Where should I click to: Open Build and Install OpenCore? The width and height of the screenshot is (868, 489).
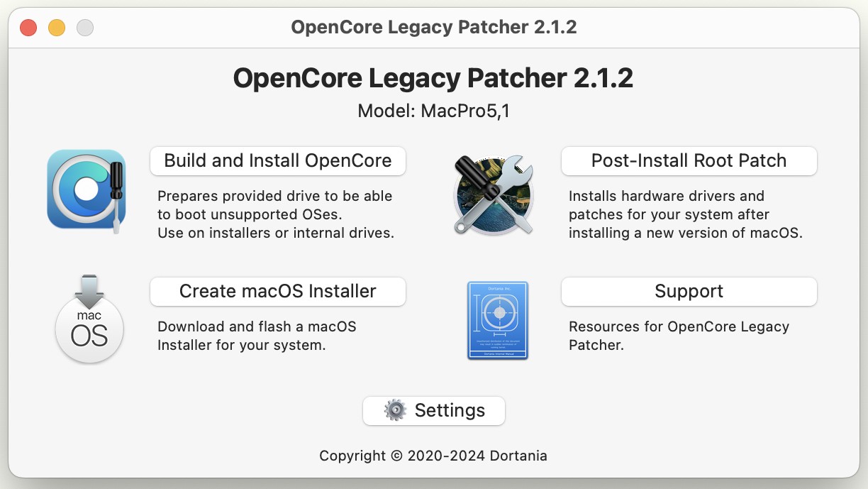[x=278, y=160]
